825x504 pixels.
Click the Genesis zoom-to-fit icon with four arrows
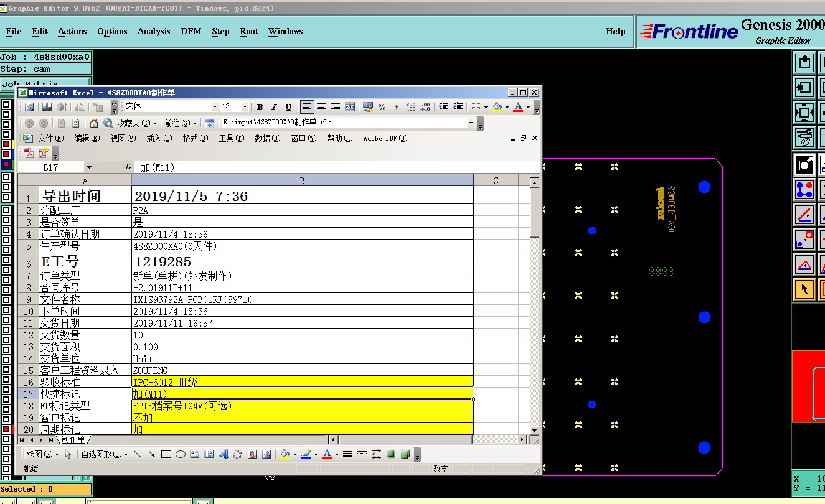click(x=804, y=113)
